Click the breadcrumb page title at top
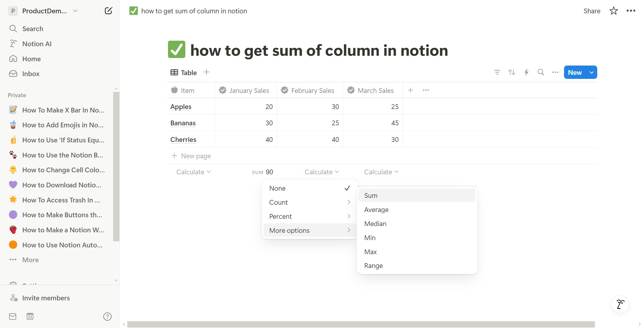 click(x=188, y=11)
